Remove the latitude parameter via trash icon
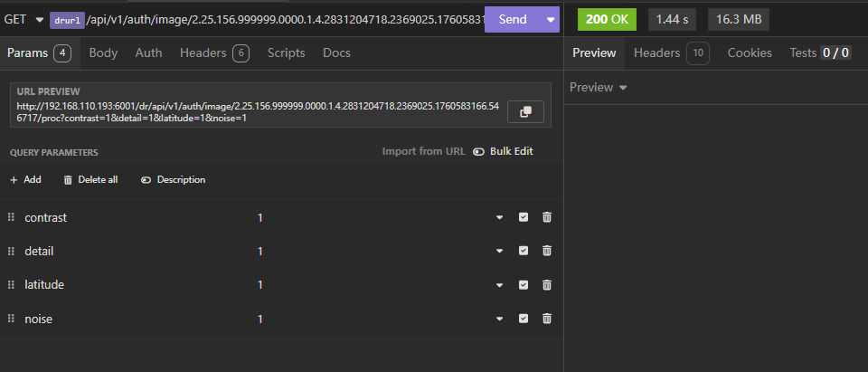The image size is (868, 372). pos(547,285)
